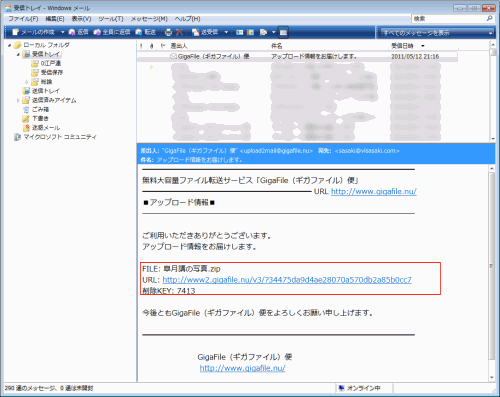Image resolution: width=500 pixels, height=397 pixels.
Task: Open the gigafile download URL link
Action: pyautogui.click(x=287, y=280)
